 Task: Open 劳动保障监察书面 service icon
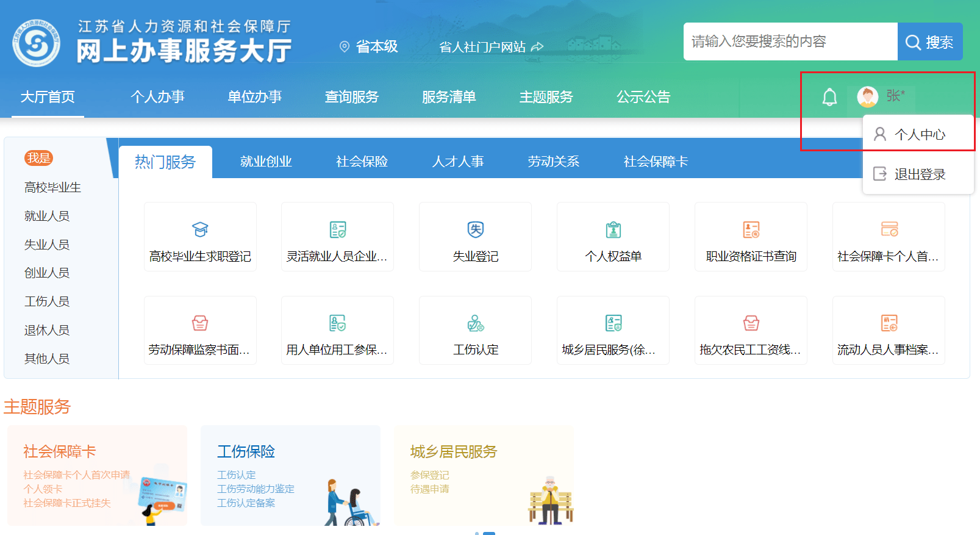pyautogui.click(x=200, y=323)
